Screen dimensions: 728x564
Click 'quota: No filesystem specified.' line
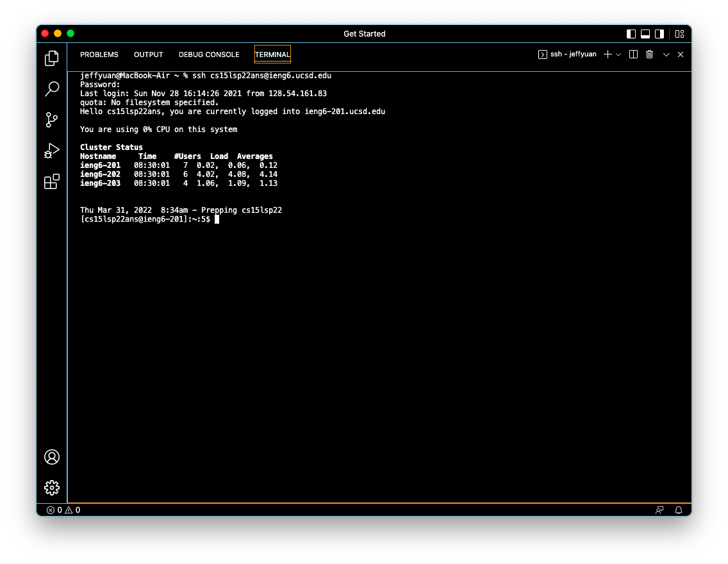click(x=149, y=103)
